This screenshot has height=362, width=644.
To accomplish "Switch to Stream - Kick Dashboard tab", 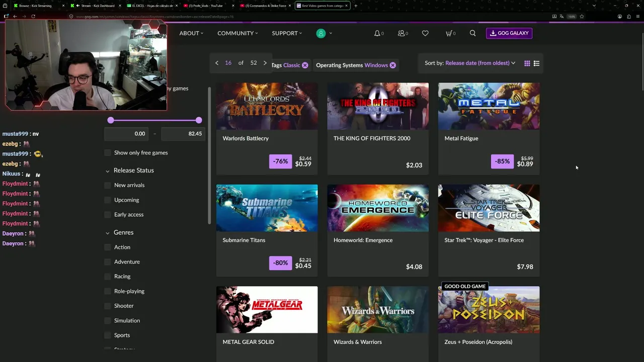I will (96, 6).
